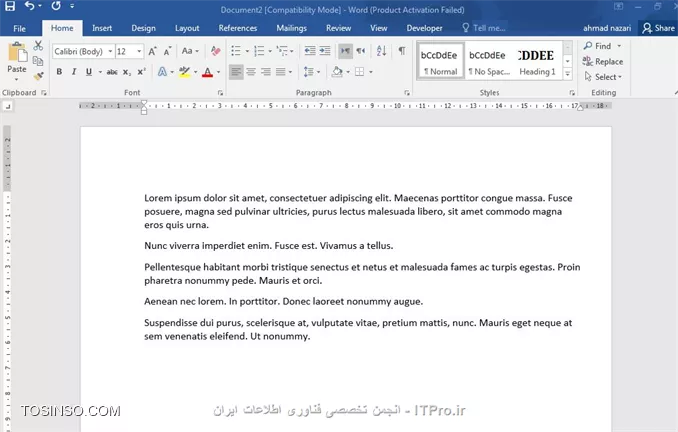Open Customize Quick Access Toolbar arrow

(x=72, y=6)
